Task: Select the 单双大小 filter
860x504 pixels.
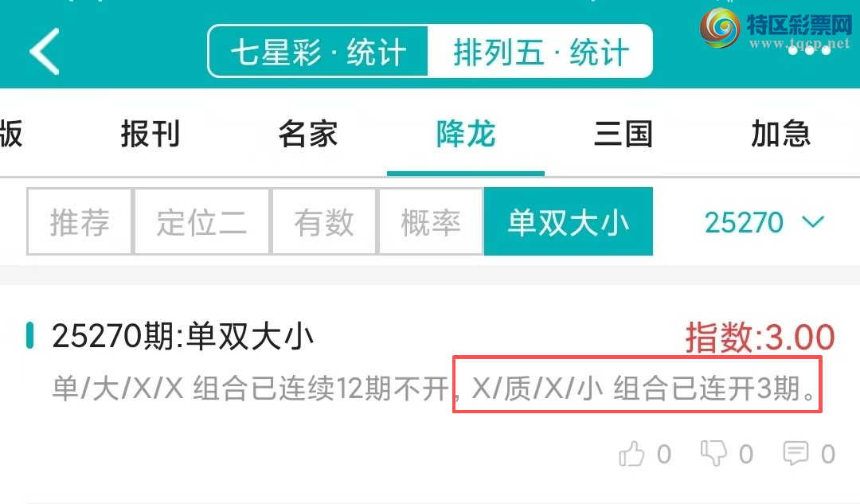Action: click(569, 221)
